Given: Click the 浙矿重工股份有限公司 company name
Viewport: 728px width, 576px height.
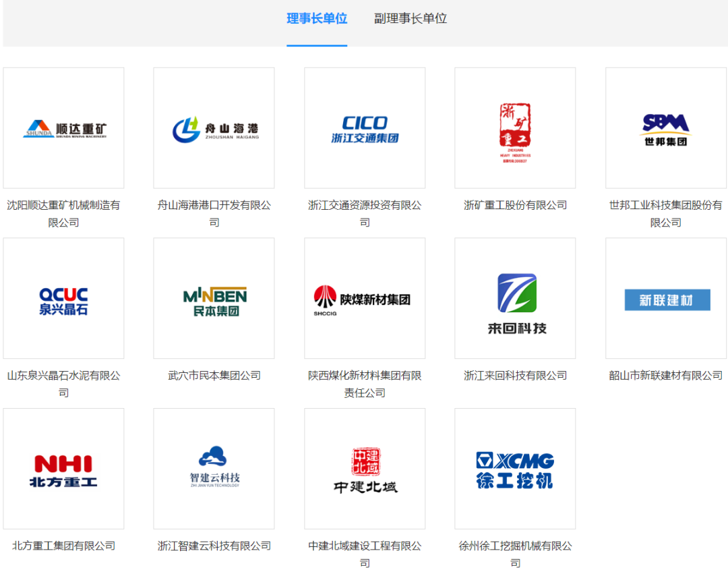Looking at the screenshot, I should [516, 205].
